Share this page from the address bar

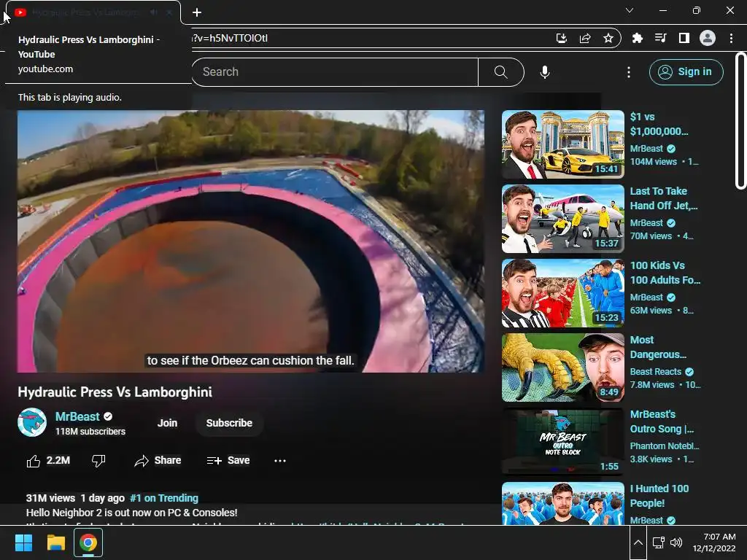click(x=585, y=38)
